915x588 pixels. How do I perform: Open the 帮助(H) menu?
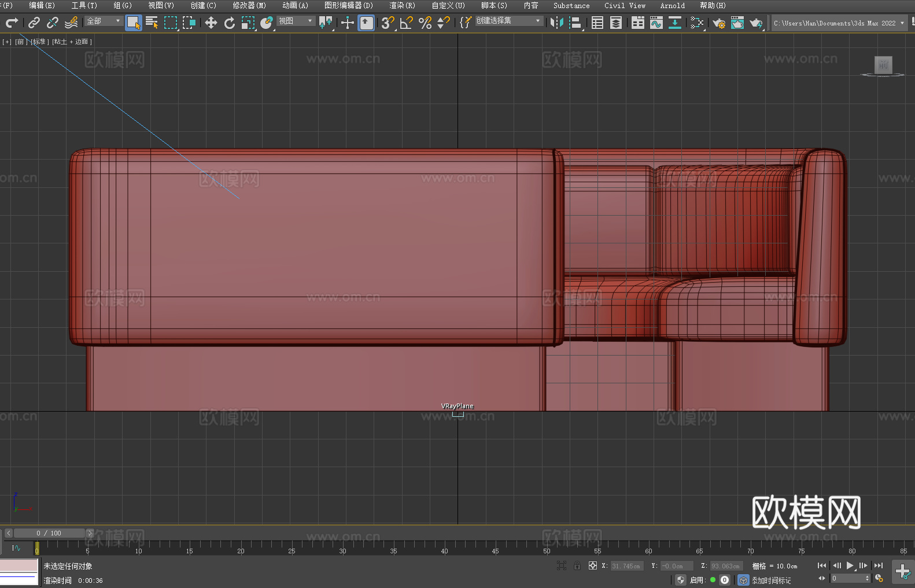point(713,5)
